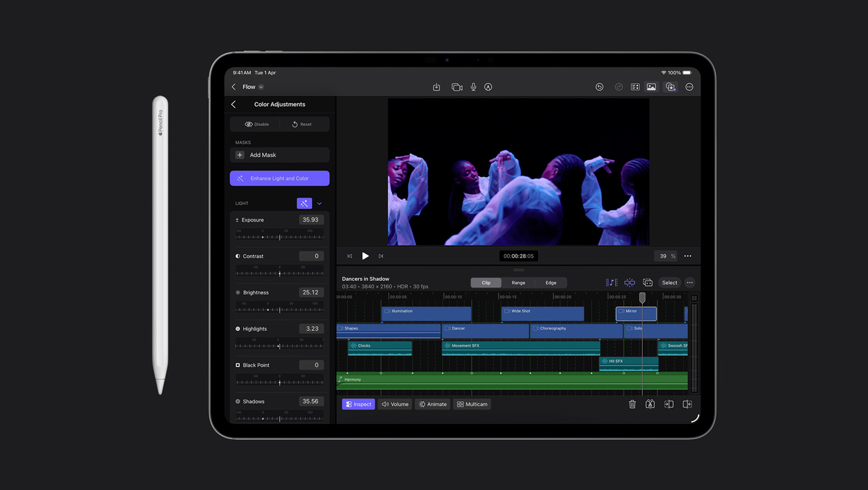Image resolution: width=868 pixels, height=490 pixels.
Task: Click the effects browser star icon
Action: point(670,87)
